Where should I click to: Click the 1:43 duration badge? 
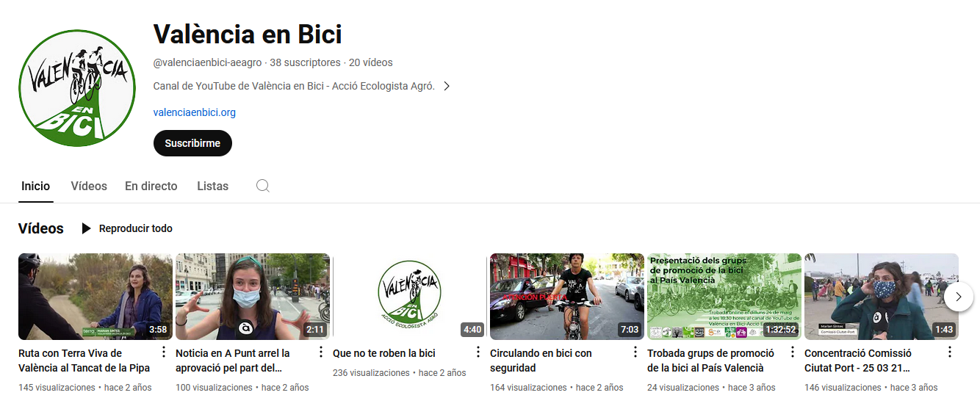(x=944, y=330)
